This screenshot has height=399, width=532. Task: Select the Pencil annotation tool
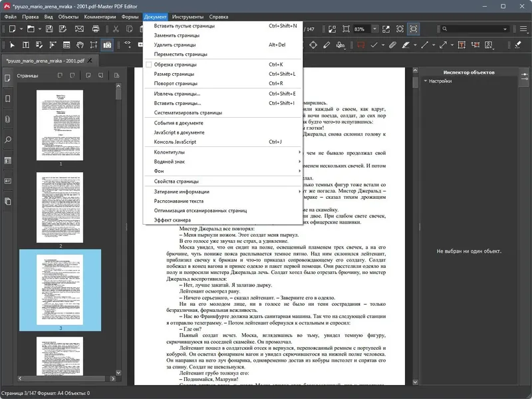(x=327, y=45)
